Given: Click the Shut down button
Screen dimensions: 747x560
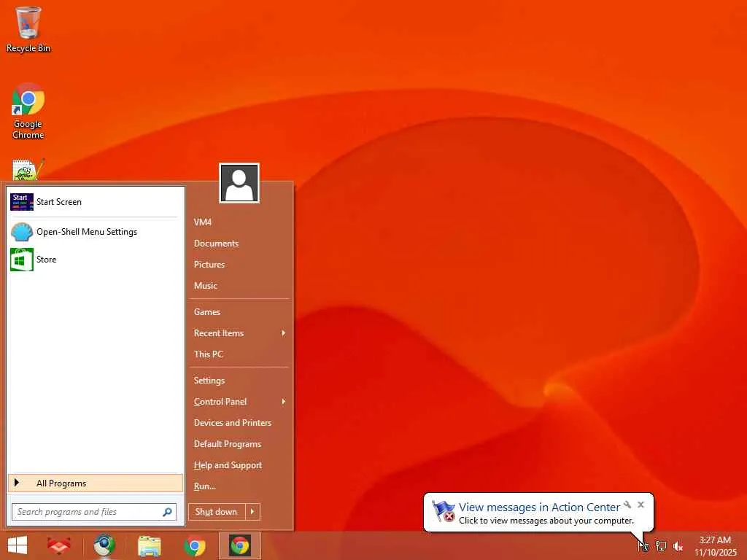Looking at the screenshot, I should (217, 512).
